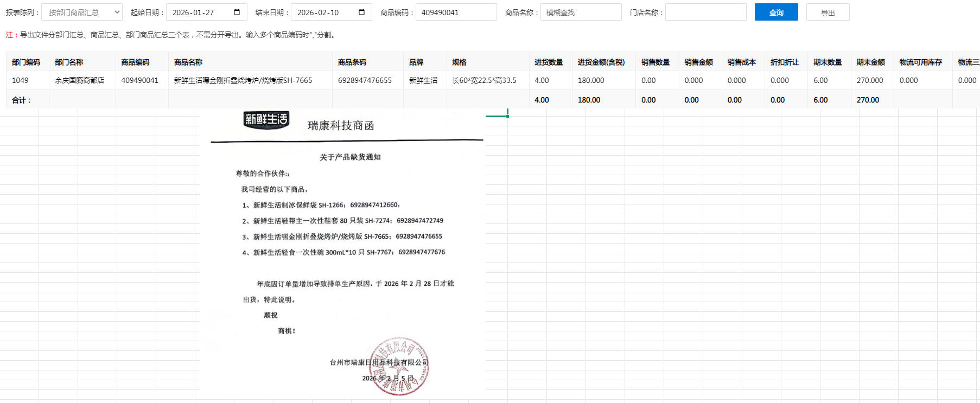The width and height of the screenshot is (980, 403).
Task: Click barcode cell 6928947476655 in the table
Action: [x=365, y=80]
